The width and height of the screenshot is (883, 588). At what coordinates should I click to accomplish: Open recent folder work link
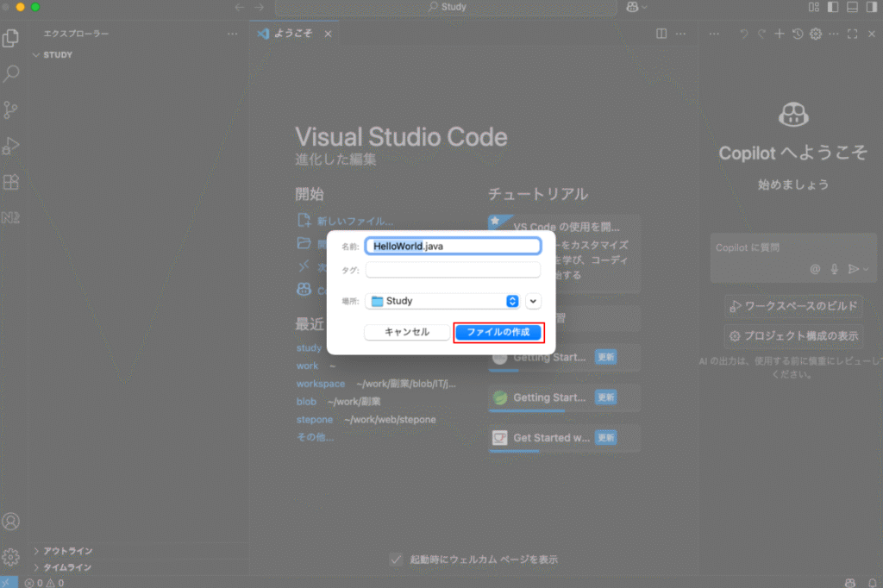pos(308,366)
